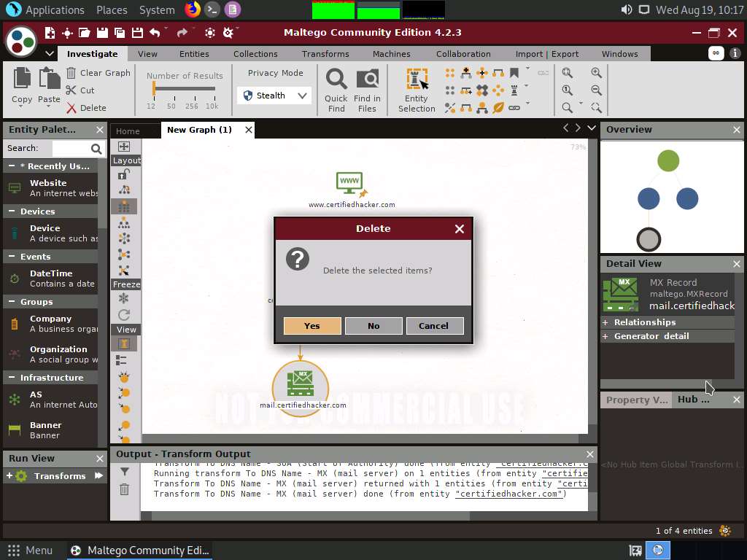Collapse the Recently Used palette group
This screenshot has height=560, width=747.
pyautogui.click(x=12, y=166)
